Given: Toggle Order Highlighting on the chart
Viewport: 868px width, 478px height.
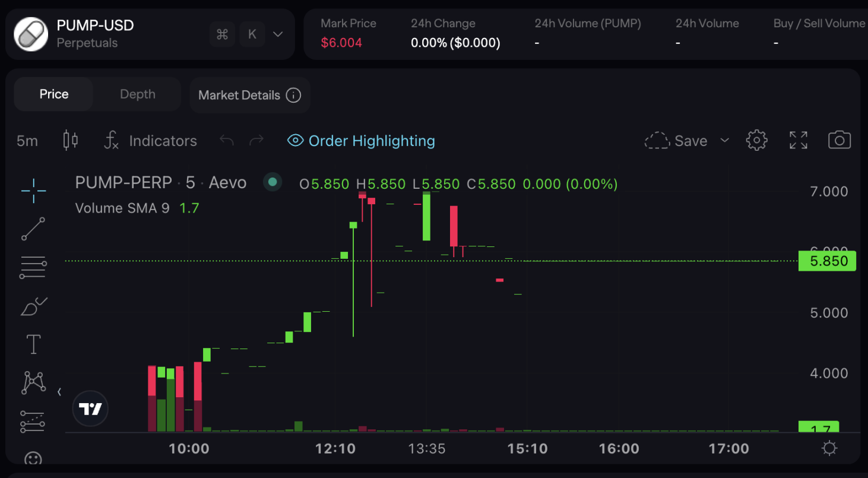Looking at the screenshot, I should 360,141.
